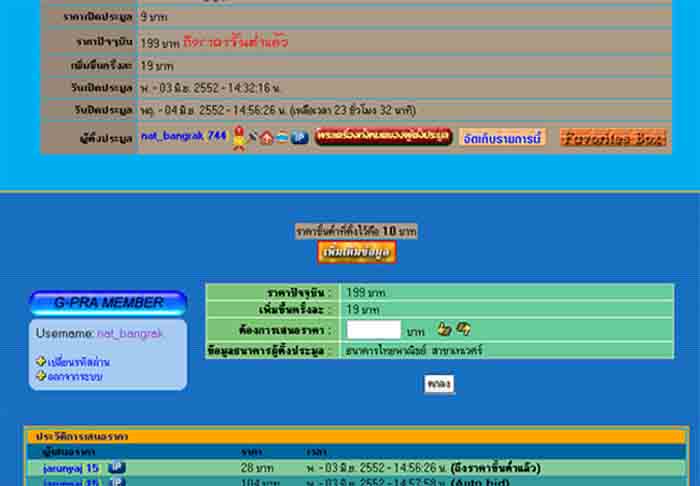Screen dimensions: 700x486
Task: Click the nat_bangrak username in member box
Action: click(128, 333)
